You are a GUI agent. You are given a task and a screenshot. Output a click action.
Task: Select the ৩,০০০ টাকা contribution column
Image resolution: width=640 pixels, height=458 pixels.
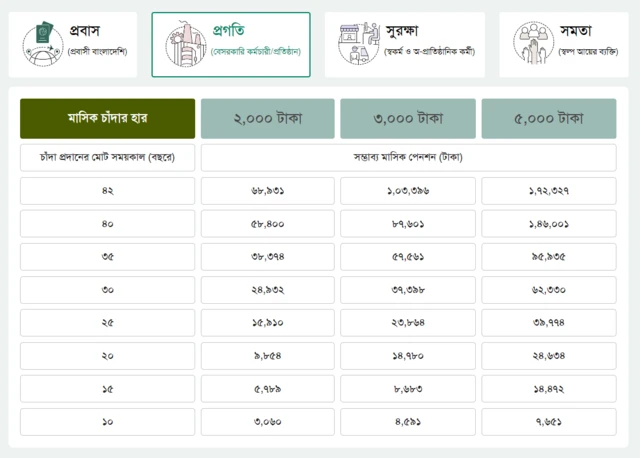click(408, 118)
